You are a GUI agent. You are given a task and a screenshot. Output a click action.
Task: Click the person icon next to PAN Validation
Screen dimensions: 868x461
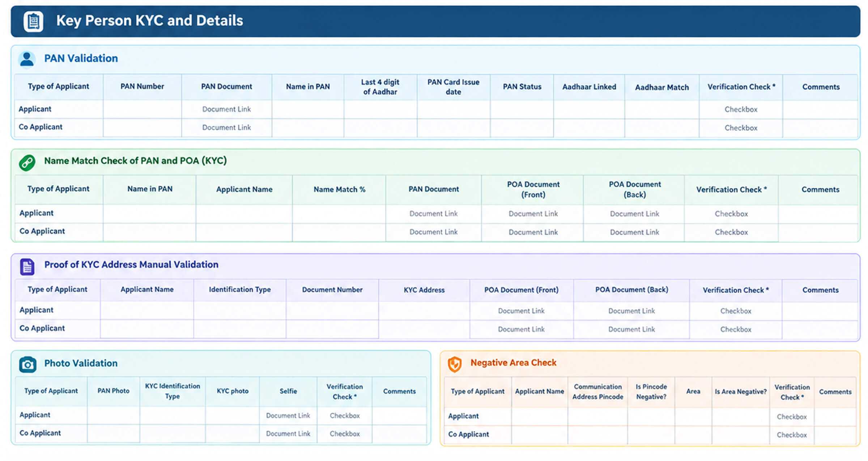(x=27, y=59)
